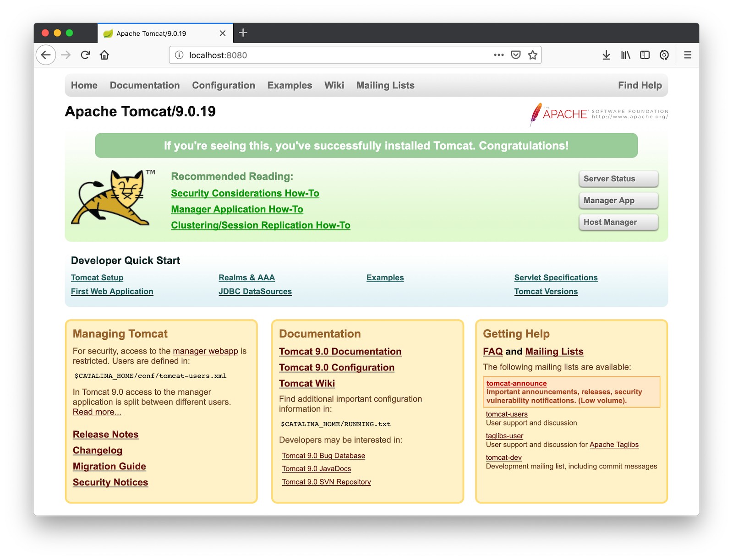
Task: Open the hamburger application menu
Action: (687, 55)
